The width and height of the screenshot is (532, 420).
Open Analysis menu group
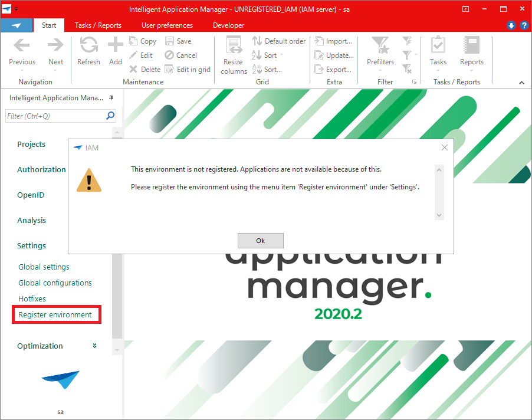point(31,221)
